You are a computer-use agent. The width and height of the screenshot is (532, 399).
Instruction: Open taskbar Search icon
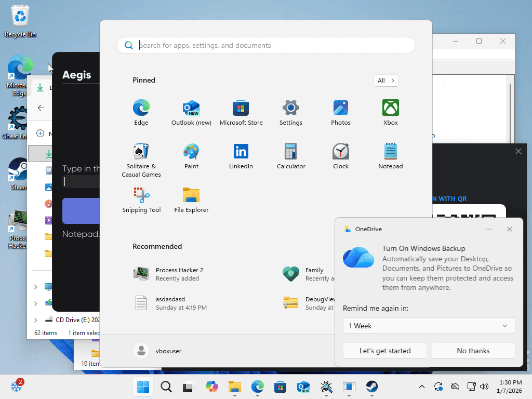166,387
